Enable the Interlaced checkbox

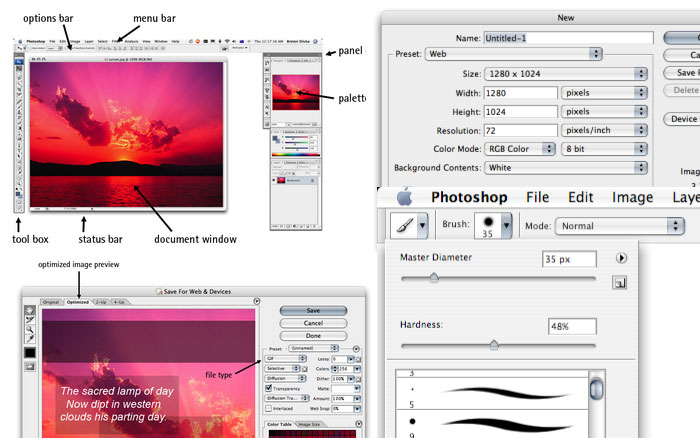click(x=268, y=409)
